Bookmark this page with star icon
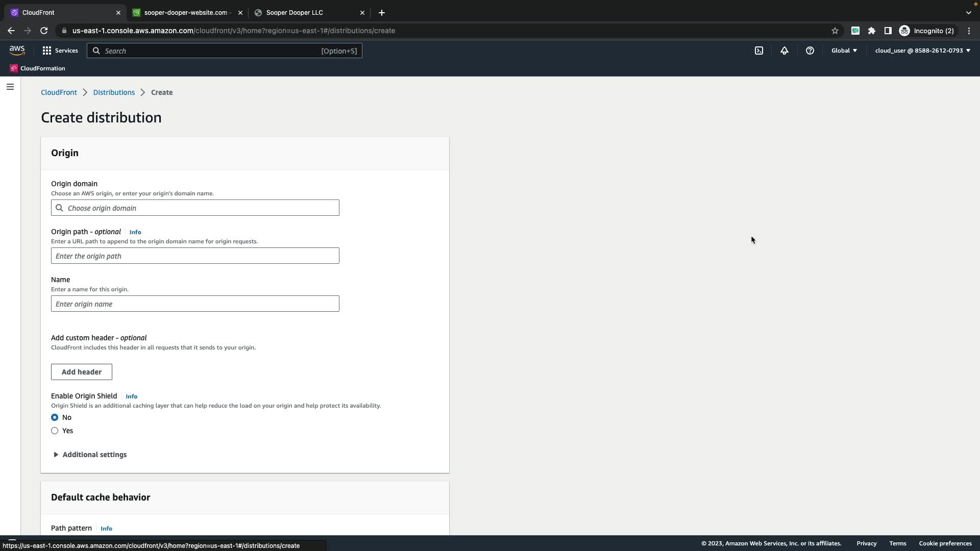 click(835, 31)
